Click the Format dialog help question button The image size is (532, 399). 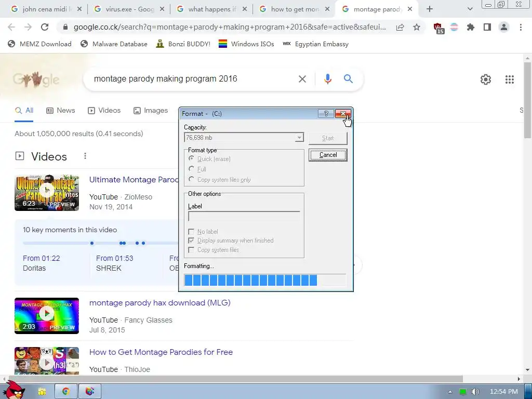326,114
